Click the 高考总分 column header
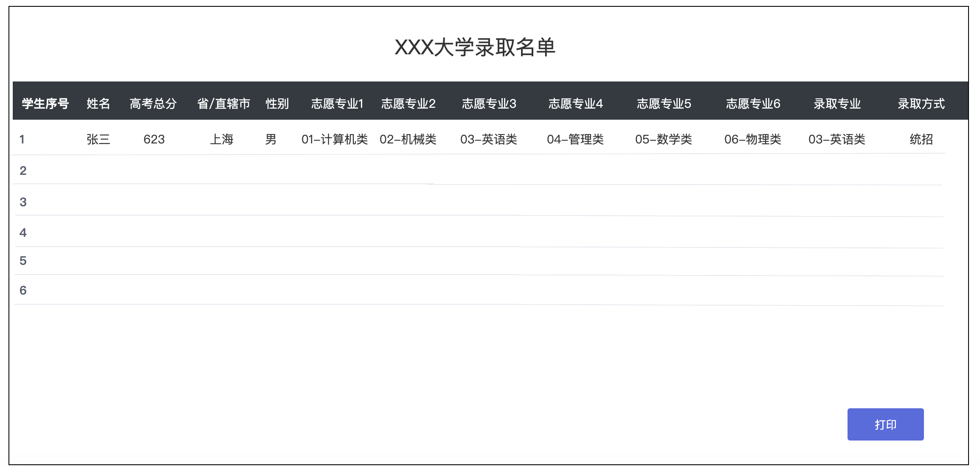This screenshot has width=980, height=466. pyautogui.click(x=153, y=104)
